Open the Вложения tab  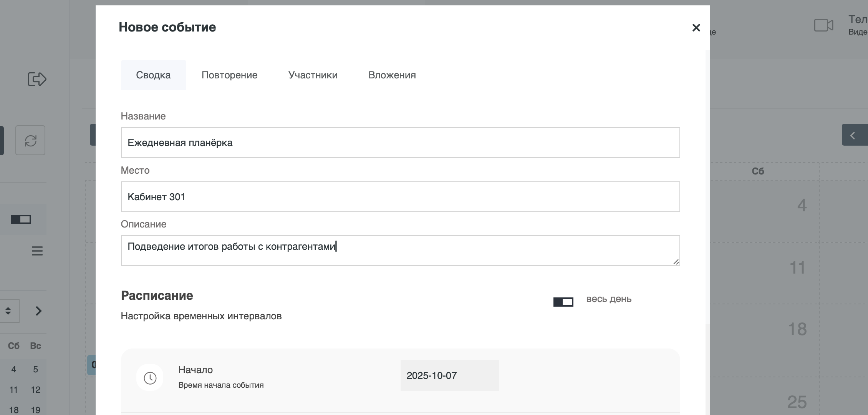coord(392,75)
